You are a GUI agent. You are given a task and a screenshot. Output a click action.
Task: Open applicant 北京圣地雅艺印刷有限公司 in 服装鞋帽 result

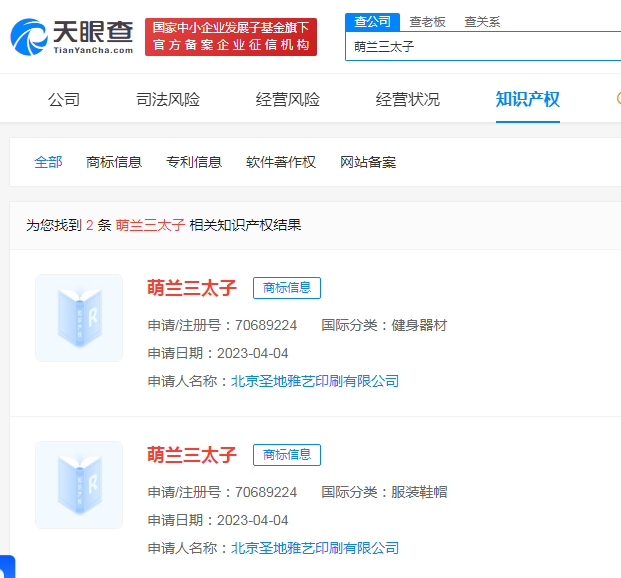click(x=315, y=548)
